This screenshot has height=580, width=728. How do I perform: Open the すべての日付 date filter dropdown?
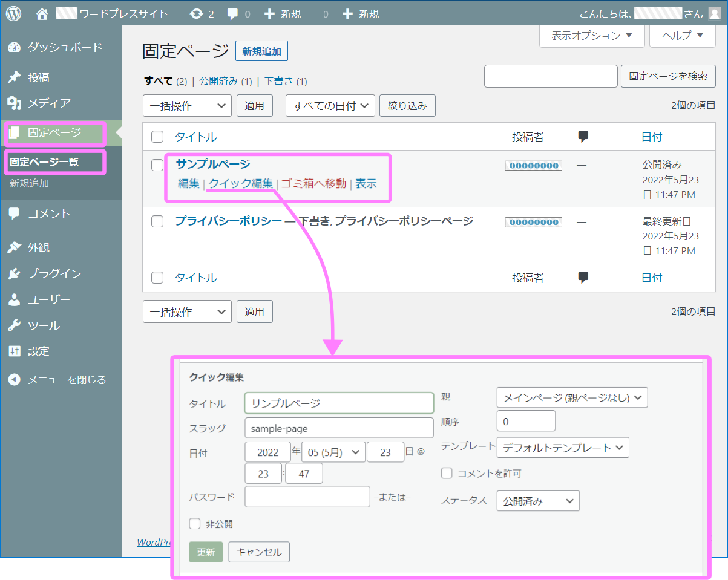330,105
